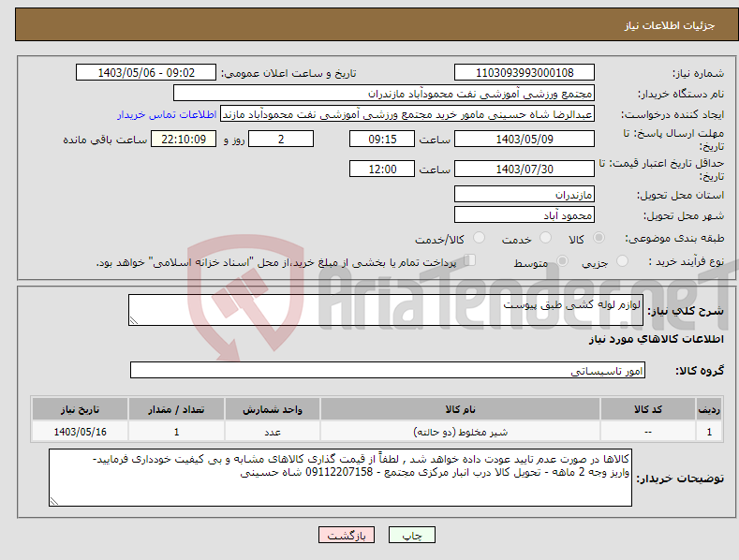Click the اطلاعات کالاهای مورد نیاز heading
This screenshot has height=560, width=739.
coord(656,339)
